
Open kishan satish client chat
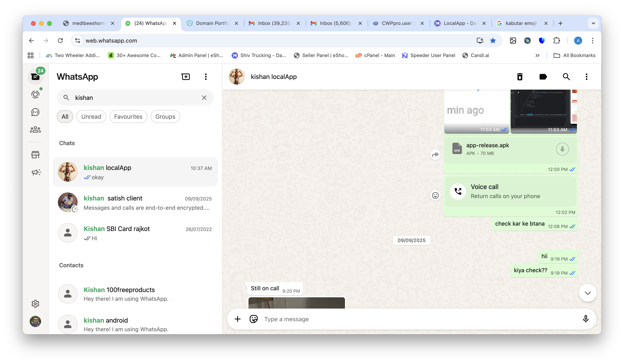(135, 203)
